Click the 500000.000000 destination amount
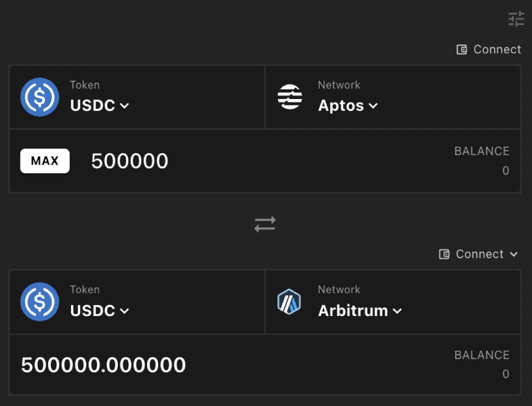This screenshot has height=406, width=532. coord(103,365)
